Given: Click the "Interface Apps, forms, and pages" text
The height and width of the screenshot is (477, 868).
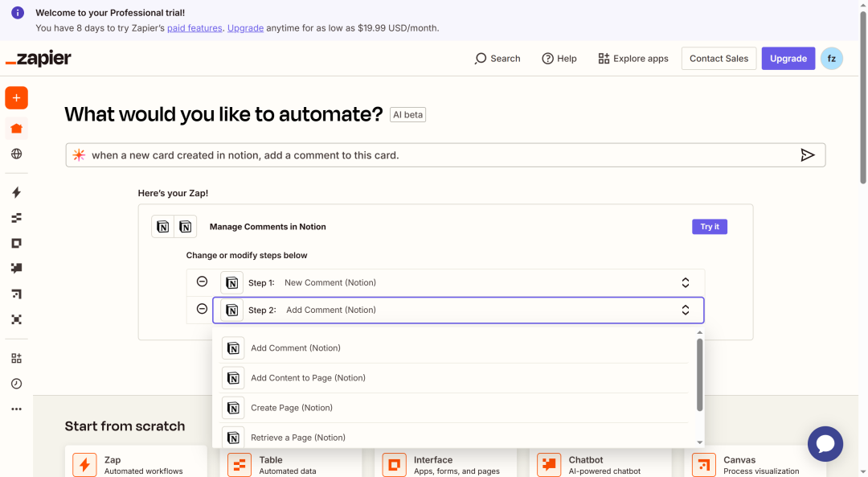Looking at the screenshot, I should pyautogui.click(x=457, y=466).
